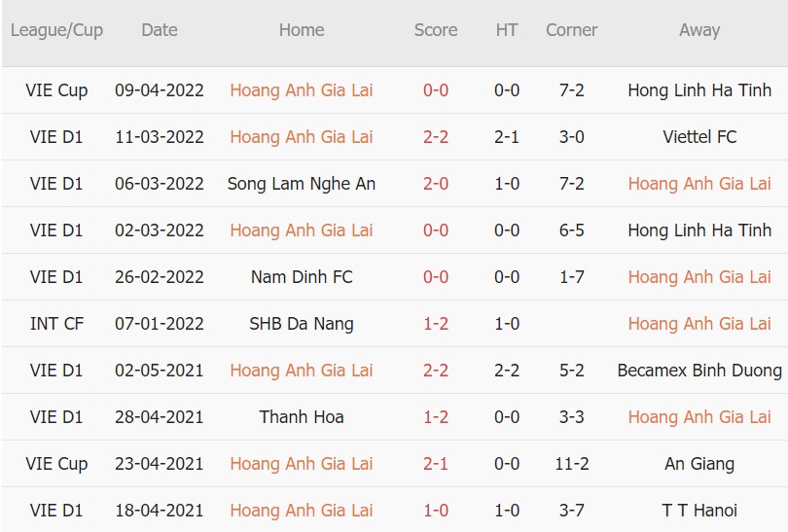
Task: Click the INT CF league label
Action: (56, 324)
